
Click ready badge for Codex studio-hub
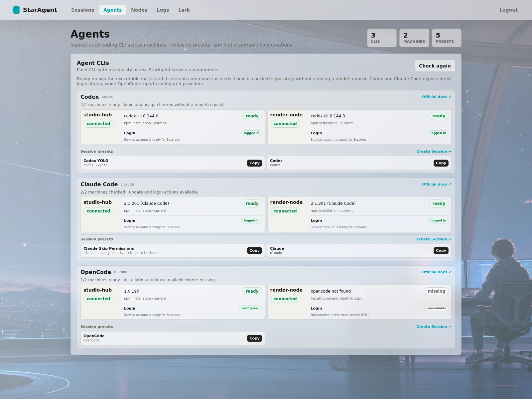tap(252, 116)
